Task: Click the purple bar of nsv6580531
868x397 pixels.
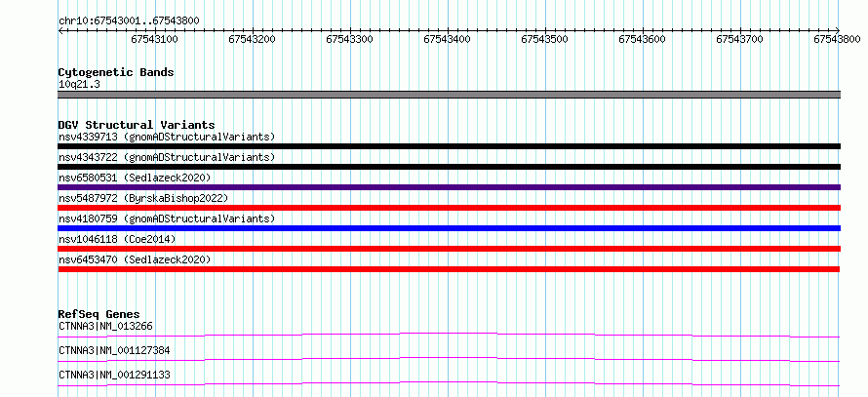Action: [449, 187]
